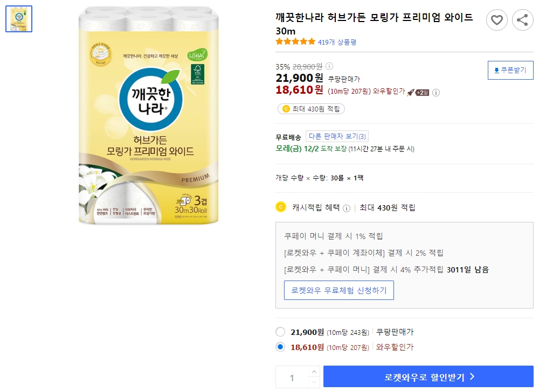Select the small product thumbnail at top left

(19, 19)
